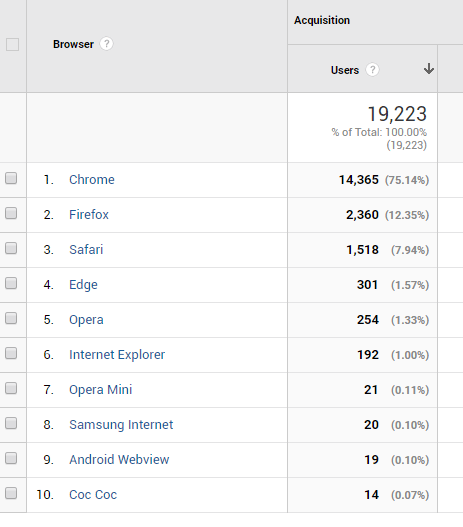Tick the Safari row checkbox

click(11, 248)
